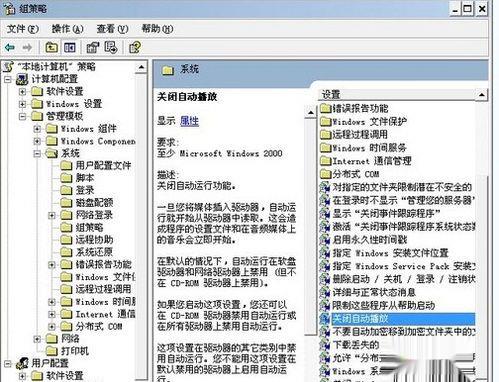499x382 pixels.
Task: Click the Back arrow toolbar icon
Action: pyautogui.click(x=10, y=47)
